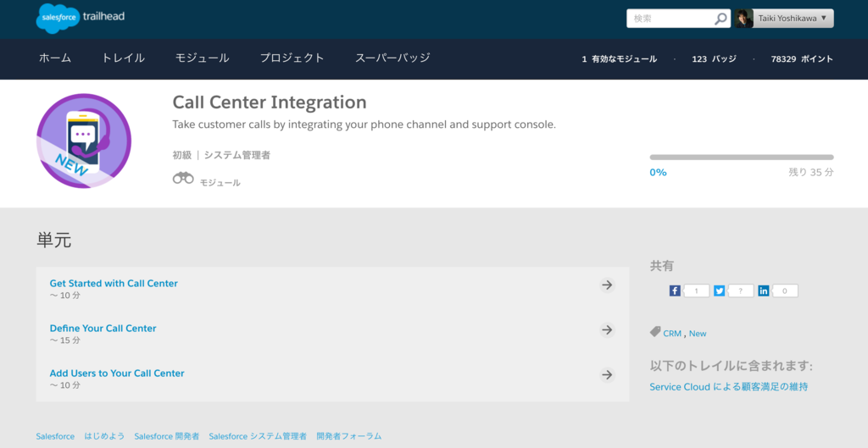The width and height of the screenshot is (868, 448).
Task: Share the module on LinkedIn
Action: [x=764, y=290]
